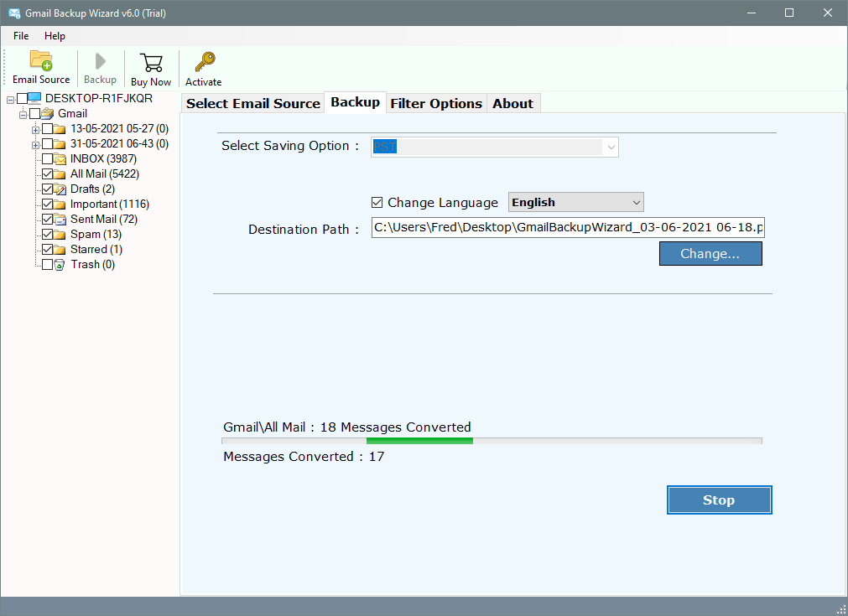Click the All Mail folder icon
Screen dimensions: 848x616
(x=60, y=174)
